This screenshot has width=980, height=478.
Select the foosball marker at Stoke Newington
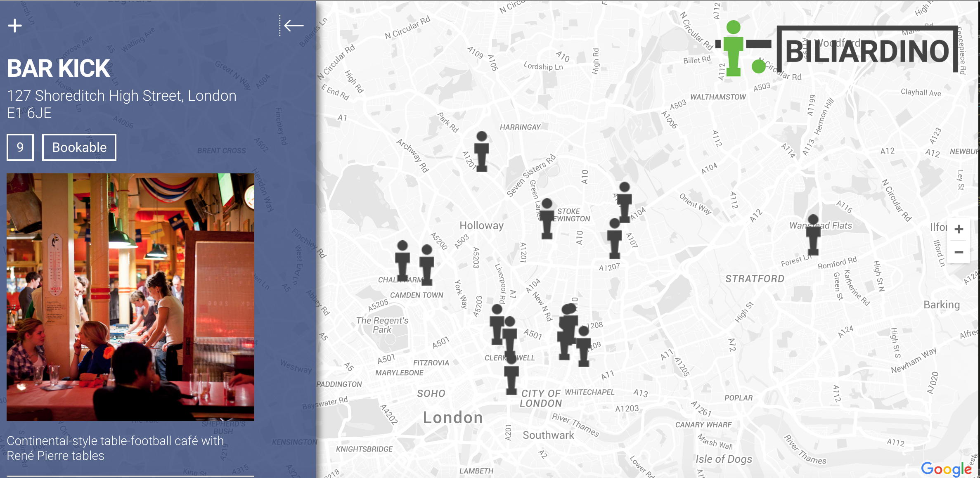547,219
